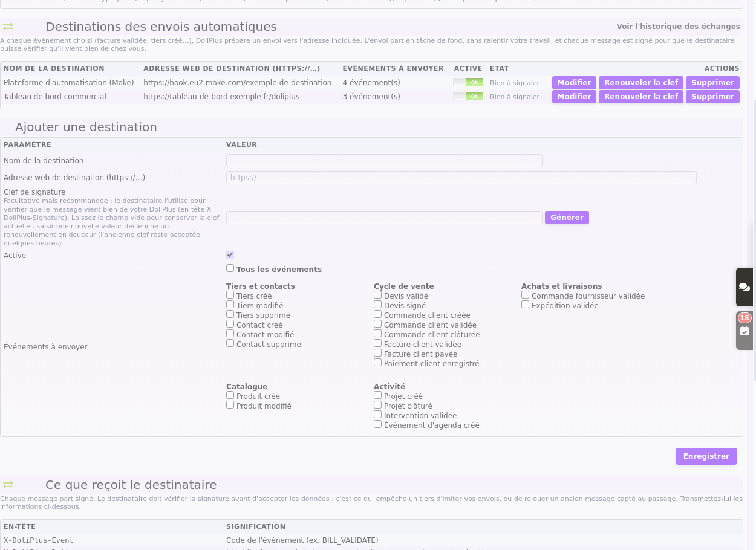
Task: Click Modifier for Tableau de bord commercial
Action: pyautogui.click(x=574, y=97)
